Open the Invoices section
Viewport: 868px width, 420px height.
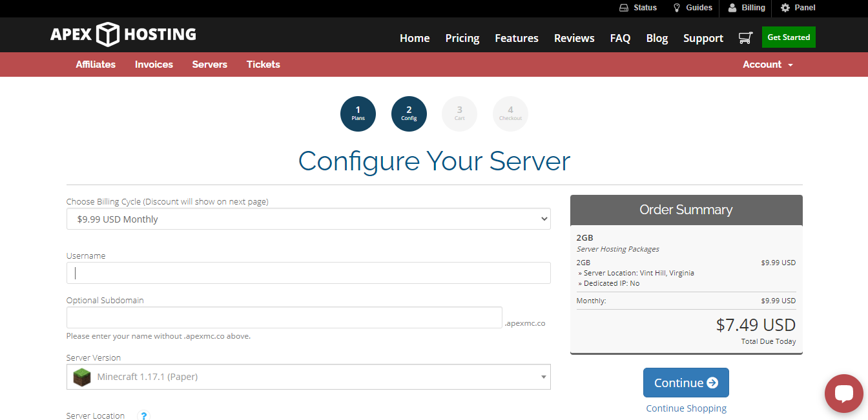point(154,65)
